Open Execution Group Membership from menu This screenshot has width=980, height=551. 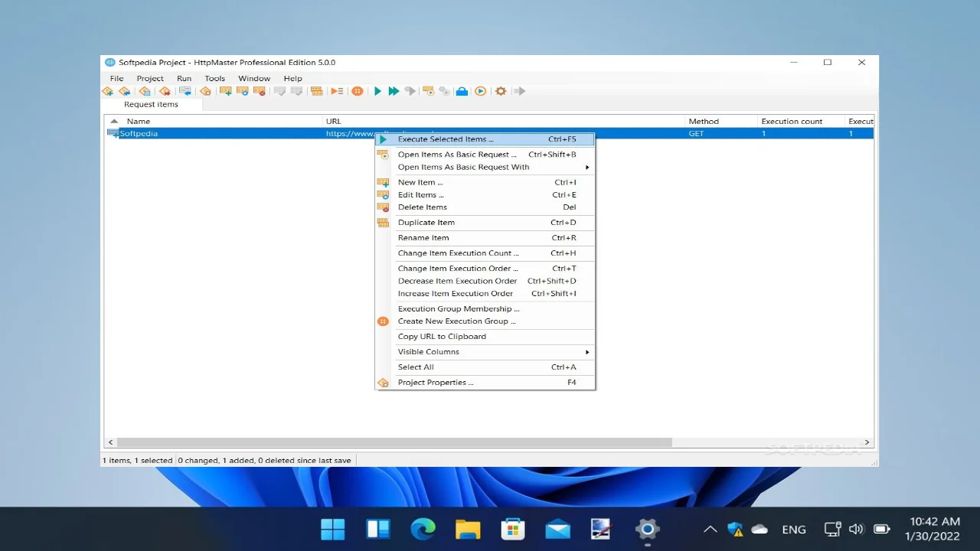pyautogui.click(x=485, y=308)
